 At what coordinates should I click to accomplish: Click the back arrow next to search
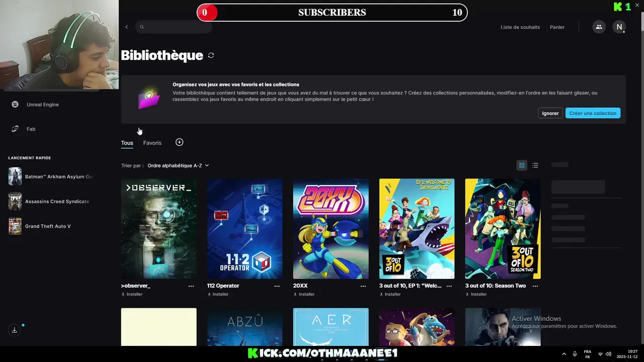click(x=127, y=27)
